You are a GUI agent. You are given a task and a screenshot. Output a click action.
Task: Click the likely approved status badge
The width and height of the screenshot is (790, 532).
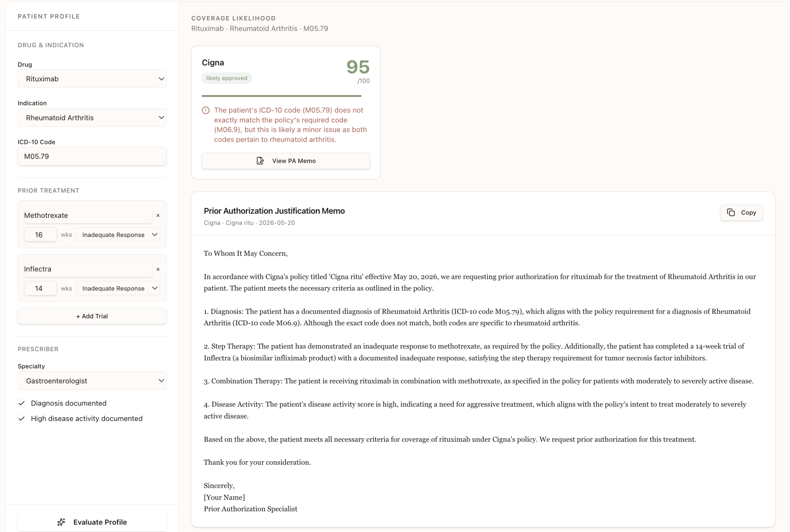click(227, 78)
